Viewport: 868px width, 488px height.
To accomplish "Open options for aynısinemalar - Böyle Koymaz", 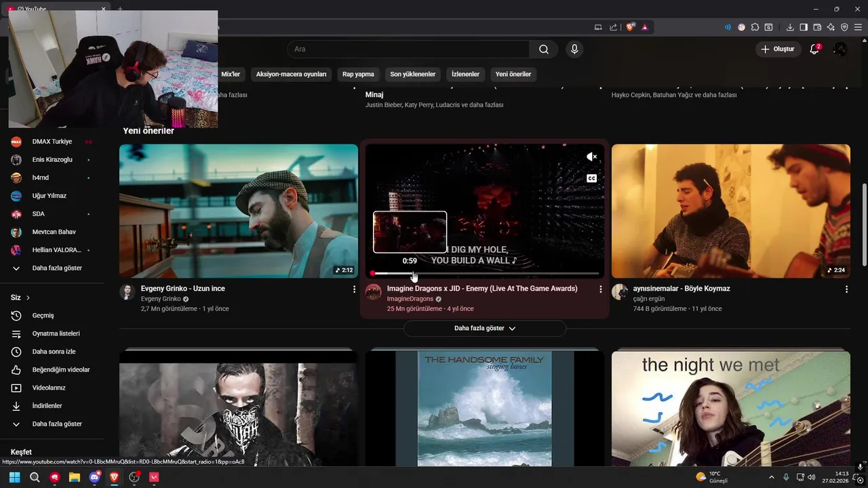I will coord(846,289).
